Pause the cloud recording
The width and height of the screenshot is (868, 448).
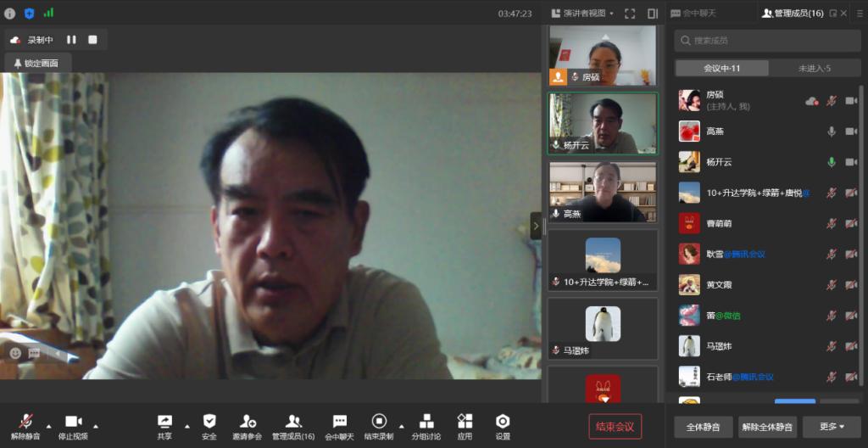click(71, 39)
